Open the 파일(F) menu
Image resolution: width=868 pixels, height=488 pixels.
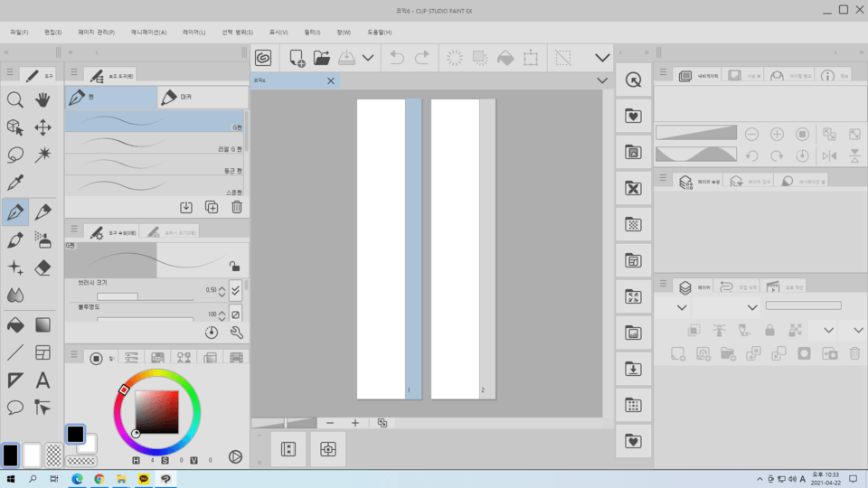(x=19, y=33)
